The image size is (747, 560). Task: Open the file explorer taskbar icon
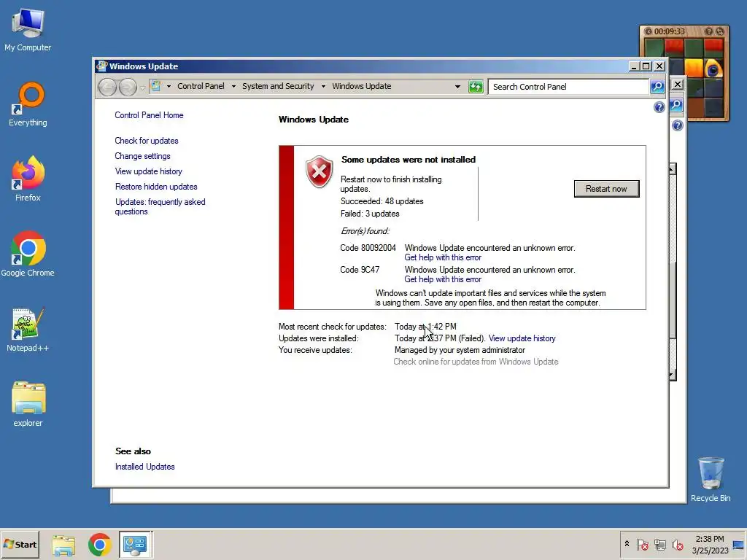(63, 545)
